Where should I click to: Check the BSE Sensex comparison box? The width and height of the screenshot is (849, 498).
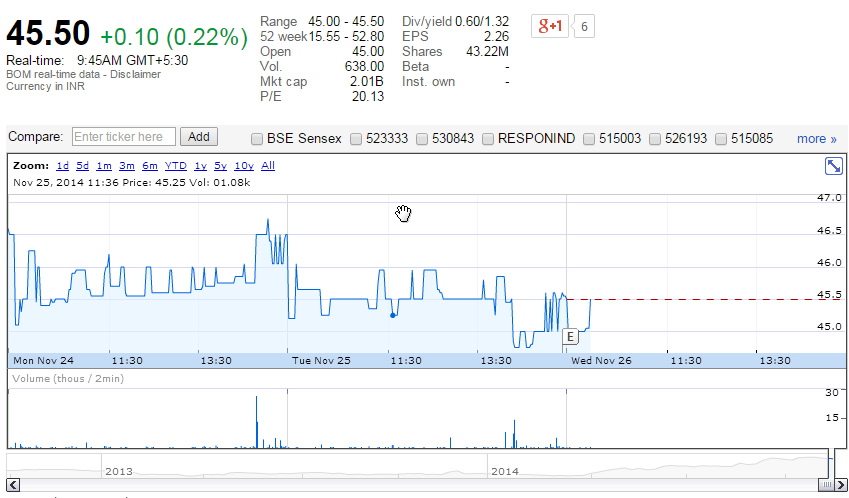[257, 139]
